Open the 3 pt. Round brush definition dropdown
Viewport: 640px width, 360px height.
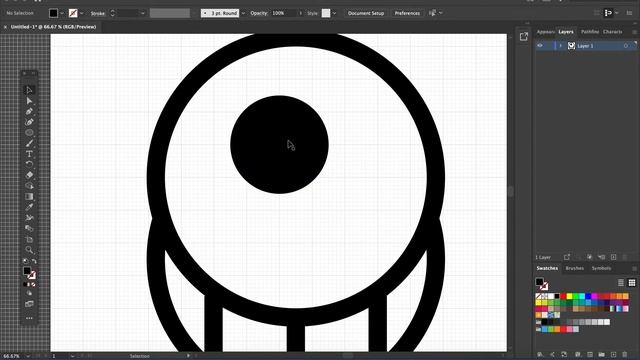tap(243, 13)
